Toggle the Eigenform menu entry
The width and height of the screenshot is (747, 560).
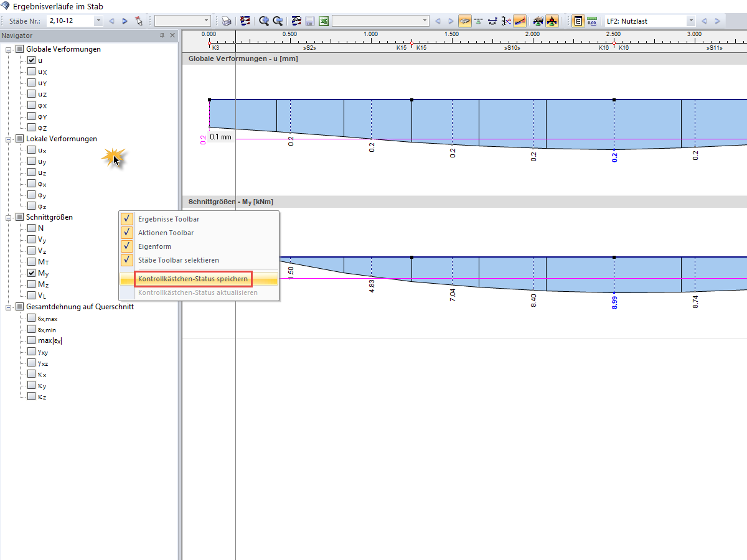[199, 246]
